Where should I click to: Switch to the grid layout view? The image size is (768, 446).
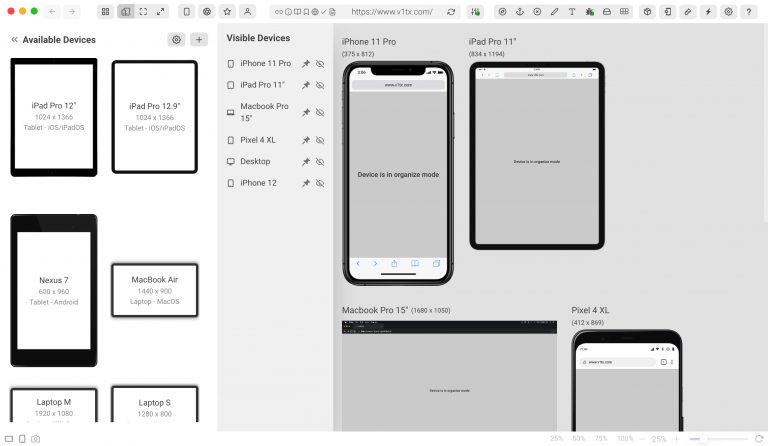(x=105, y=12)
